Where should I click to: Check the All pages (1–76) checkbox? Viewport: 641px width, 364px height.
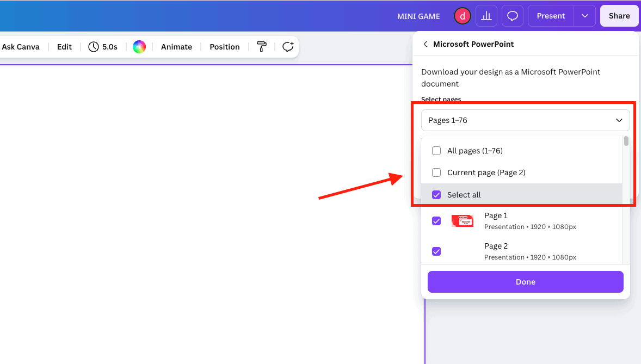point(436,151)
